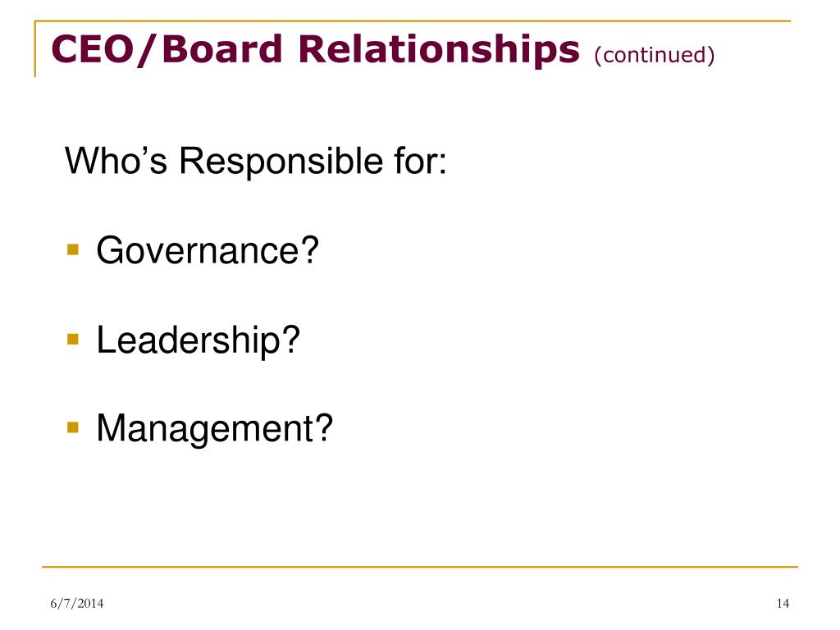Click the '(continued)' subtitle text
The image size is (840, 630).
(x=654, y=55)
